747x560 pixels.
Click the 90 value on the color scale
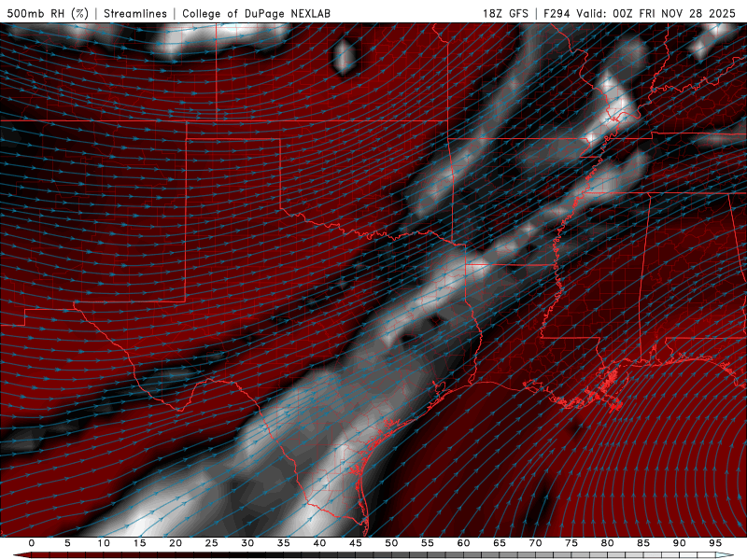point(679,543)
